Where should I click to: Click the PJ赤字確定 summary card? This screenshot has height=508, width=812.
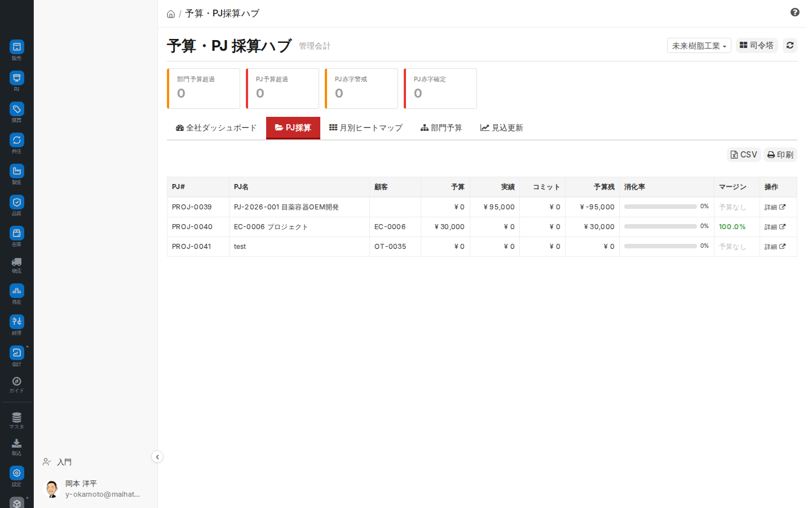[440, 89]
